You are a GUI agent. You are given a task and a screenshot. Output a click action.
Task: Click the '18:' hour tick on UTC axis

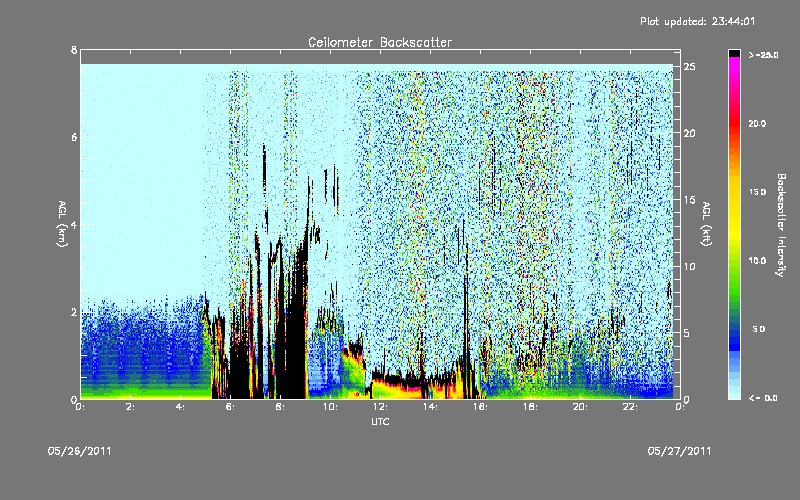[x=530, y=407]
